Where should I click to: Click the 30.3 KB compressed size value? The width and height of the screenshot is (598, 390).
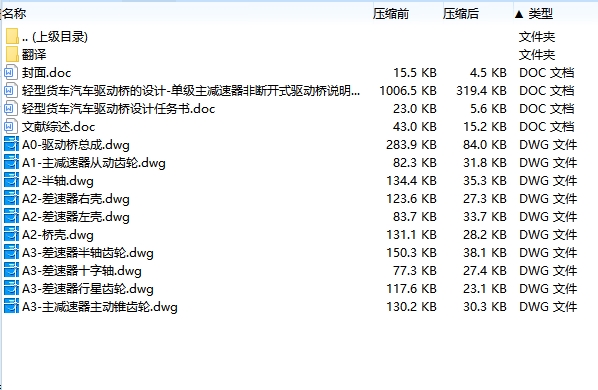tap(485, 307)
